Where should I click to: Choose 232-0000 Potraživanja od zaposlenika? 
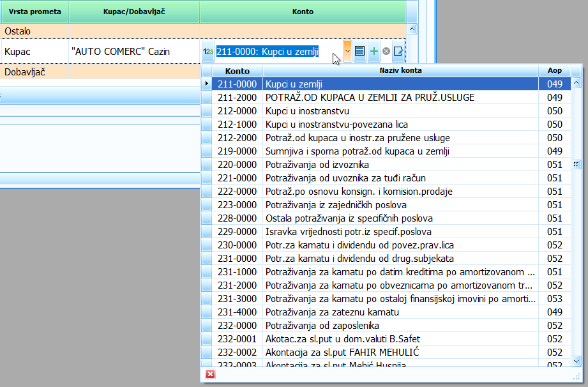318,326
